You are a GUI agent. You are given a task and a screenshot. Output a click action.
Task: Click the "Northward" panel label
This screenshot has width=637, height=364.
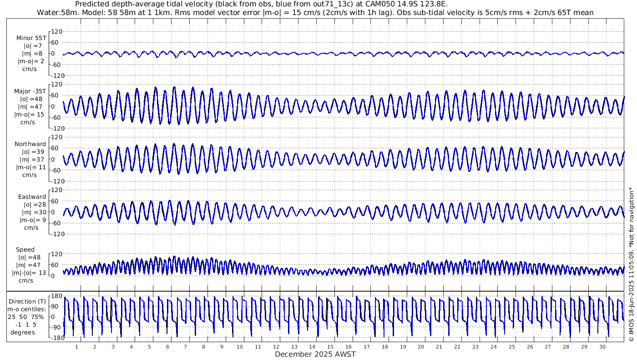[30, 144]
